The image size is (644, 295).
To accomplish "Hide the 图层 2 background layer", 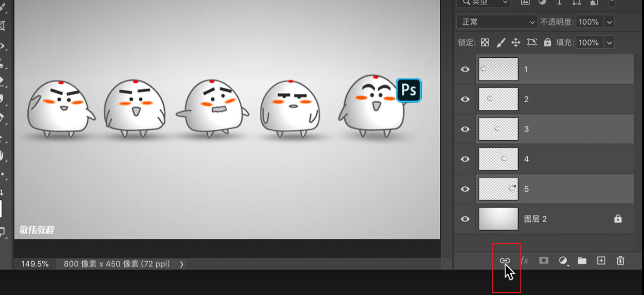I will pyautogui.click(x=465, y=219).
